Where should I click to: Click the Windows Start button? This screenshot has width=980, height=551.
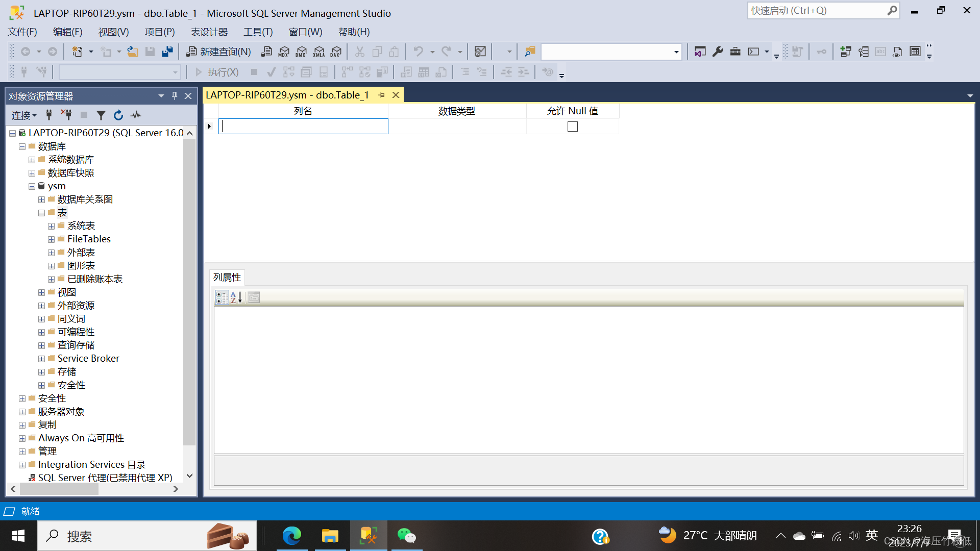18,536
